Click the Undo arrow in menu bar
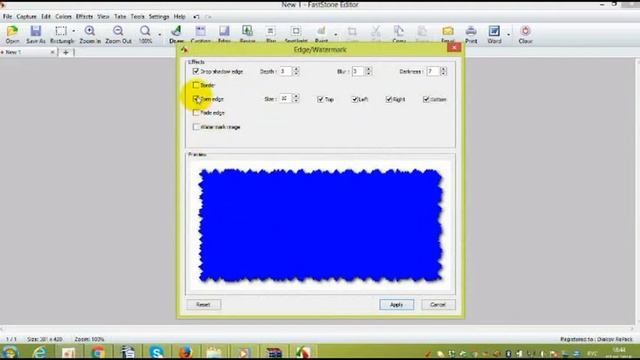Image resolution: width=640 pixels, height=360 pixels. click(196, 17)
